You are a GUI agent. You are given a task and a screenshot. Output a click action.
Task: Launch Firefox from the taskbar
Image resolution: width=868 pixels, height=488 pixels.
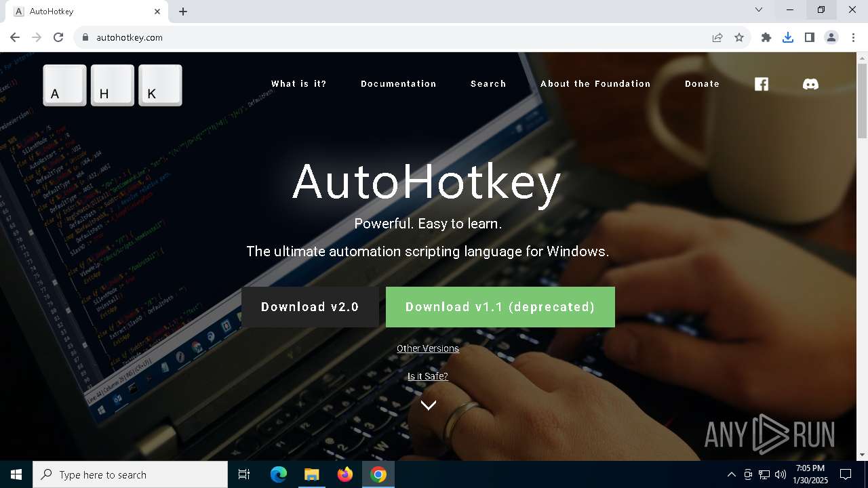345,474
